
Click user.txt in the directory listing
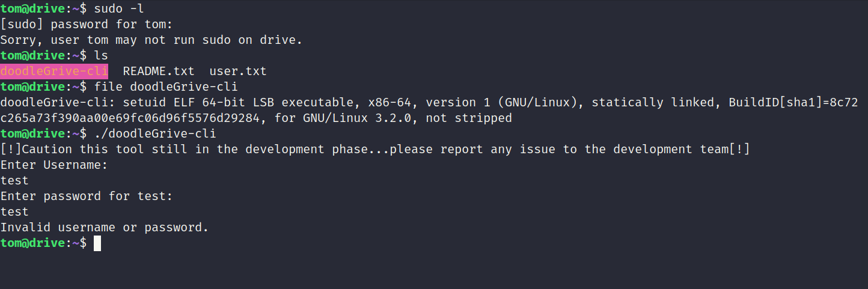(x=238, y=71)
